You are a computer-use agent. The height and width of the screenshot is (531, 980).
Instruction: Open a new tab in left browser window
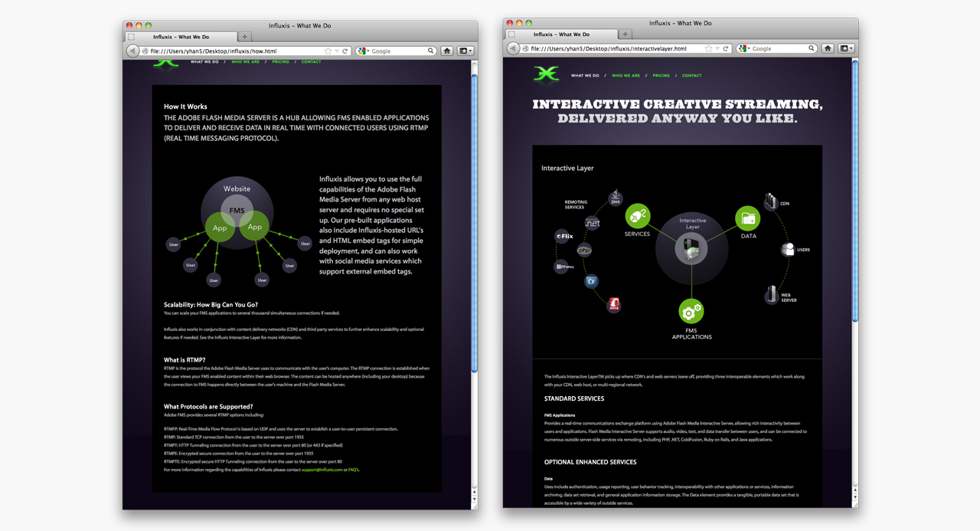tap(245, 37)
